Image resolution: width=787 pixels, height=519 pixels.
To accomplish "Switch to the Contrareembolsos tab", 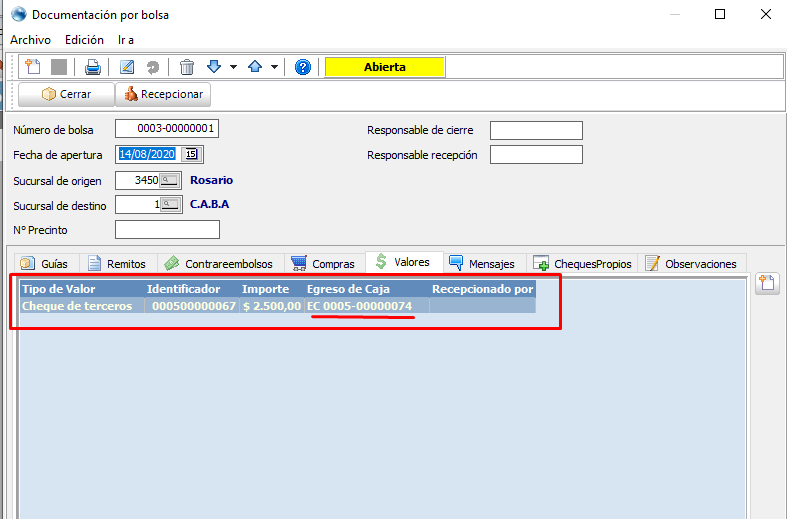I will [220, 264].
